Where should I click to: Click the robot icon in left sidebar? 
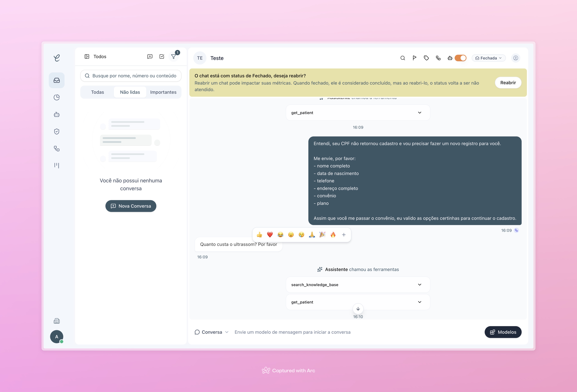(x=57, y=114)
